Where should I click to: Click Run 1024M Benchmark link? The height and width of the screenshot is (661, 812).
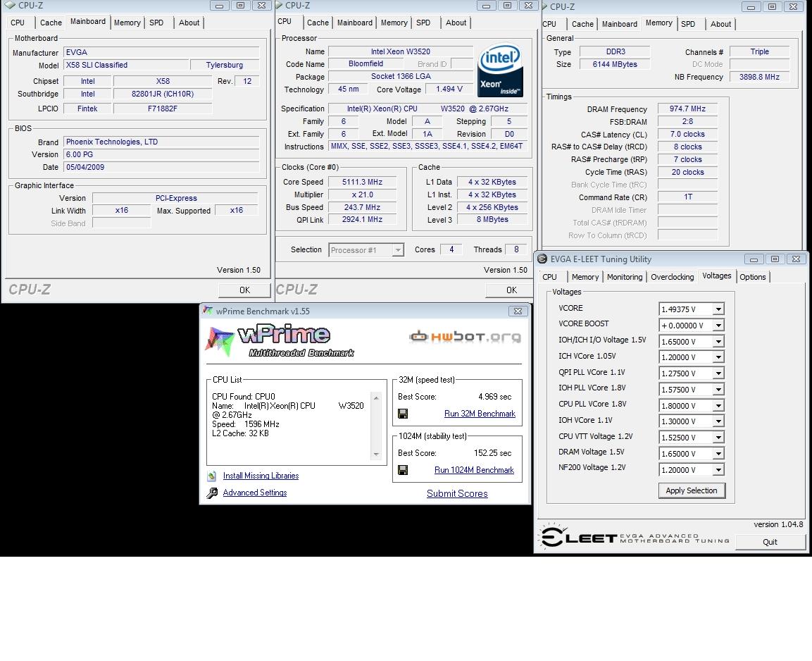coord(475,470)
